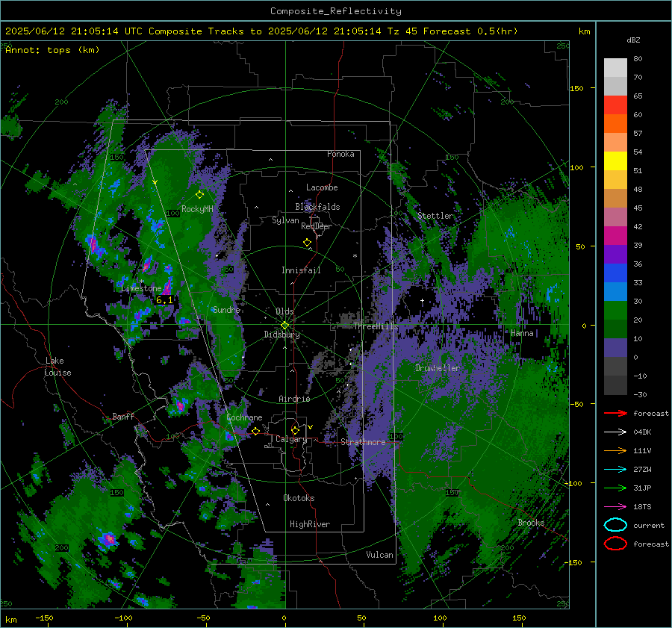The height and width of the screenshot is (628, 672).
Task: Select the royal blue band in dBZ legend
Action: [615, 273]
